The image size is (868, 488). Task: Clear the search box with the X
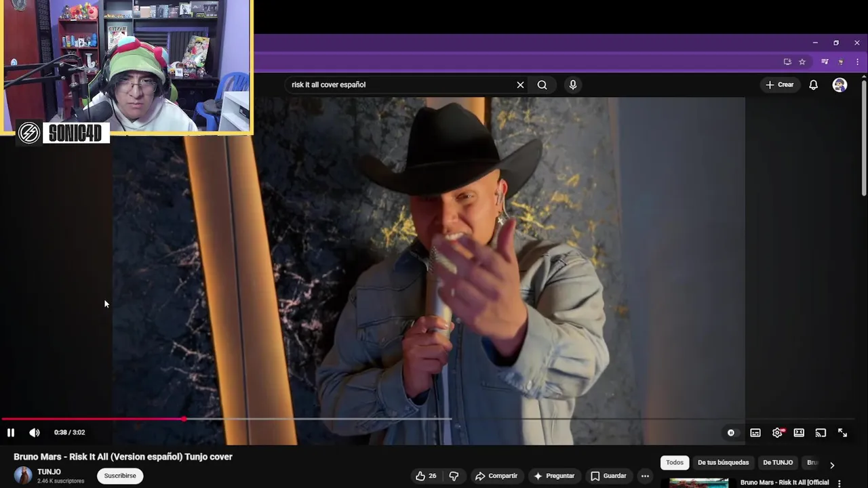520,85
